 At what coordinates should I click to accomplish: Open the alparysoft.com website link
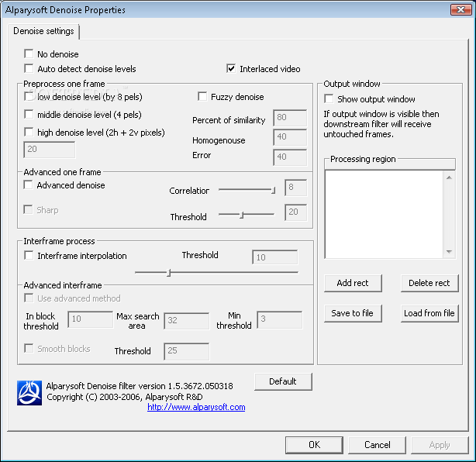pyautogui.click(x=196, y=407)
